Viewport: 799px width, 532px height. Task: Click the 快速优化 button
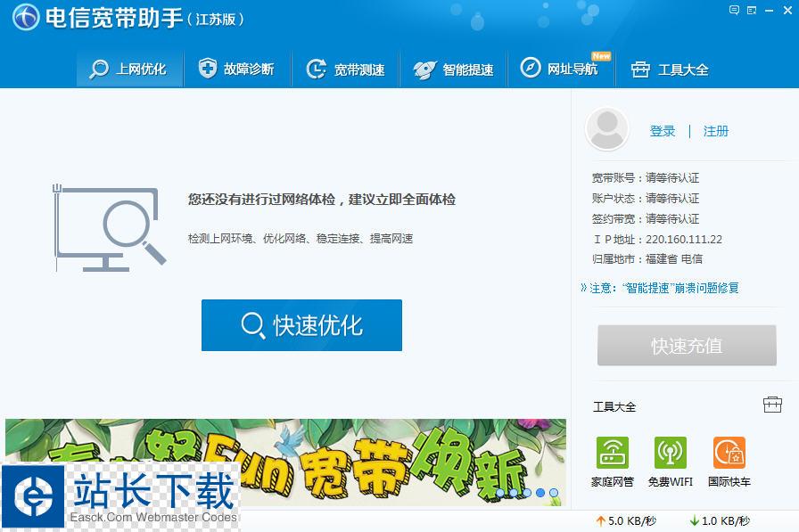point(301,325)
